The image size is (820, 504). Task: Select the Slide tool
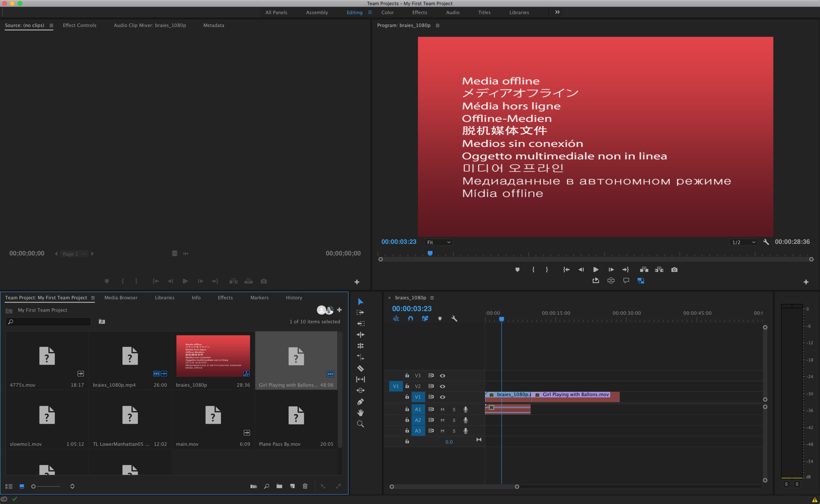tap(360, 390)
